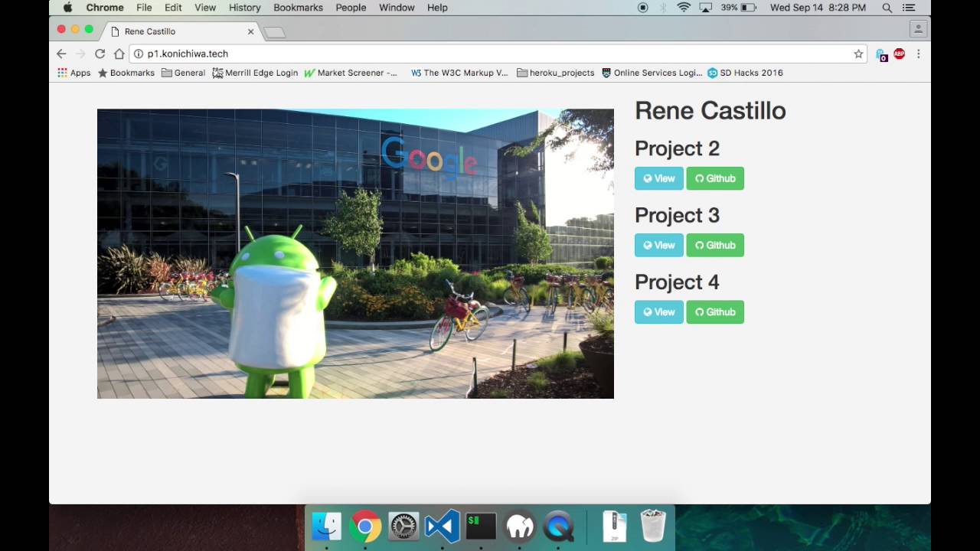
Task: Reload the page with the refresh icon
Action: (x=100, y=54)
